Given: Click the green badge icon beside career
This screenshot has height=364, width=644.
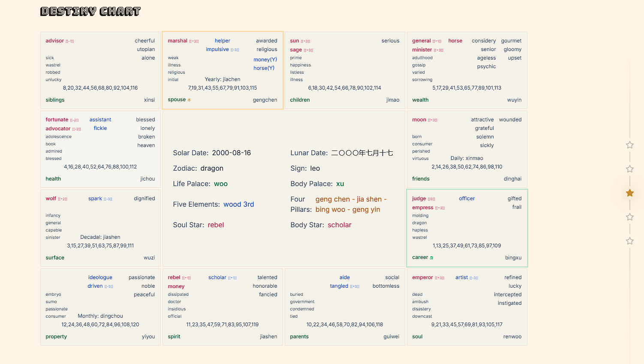Looking at the screenshot, I should [431, 258].
